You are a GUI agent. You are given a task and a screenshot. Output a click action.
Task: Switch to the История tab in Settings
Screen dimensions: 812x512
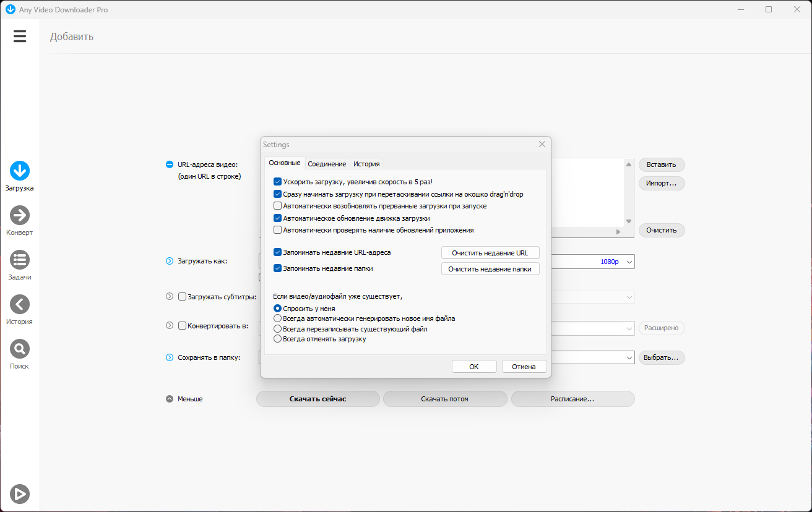[366, 164]
